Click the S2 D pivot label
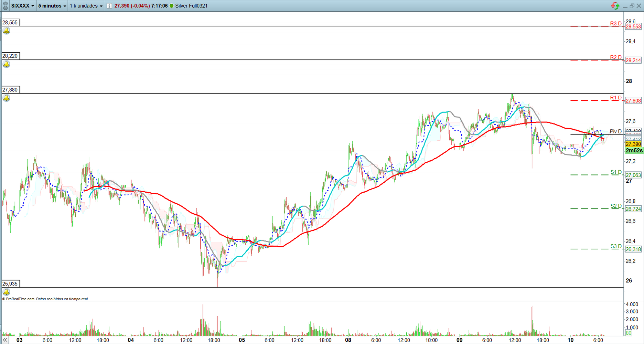 (616, 206)
